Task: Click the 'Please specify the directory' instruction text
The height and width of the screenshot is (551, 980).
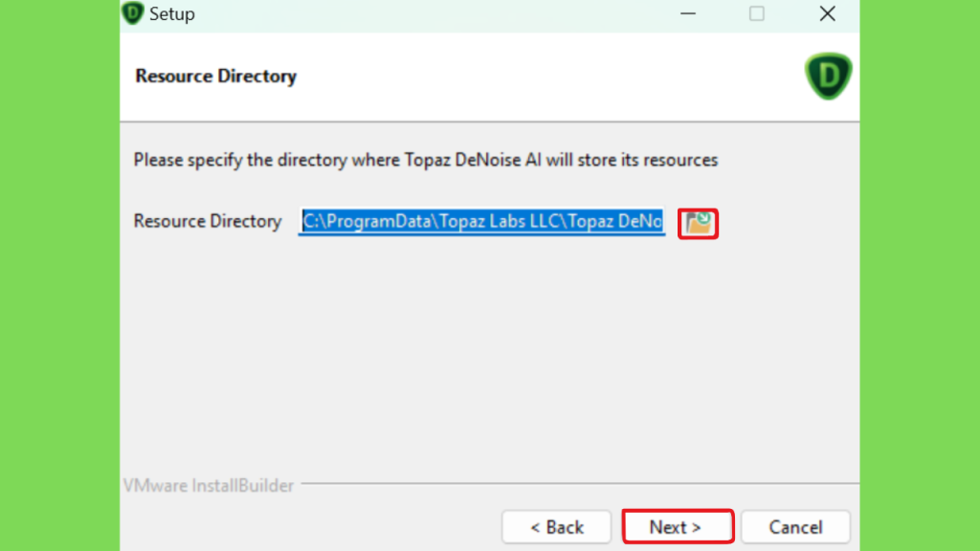Action: pos(426,160)
